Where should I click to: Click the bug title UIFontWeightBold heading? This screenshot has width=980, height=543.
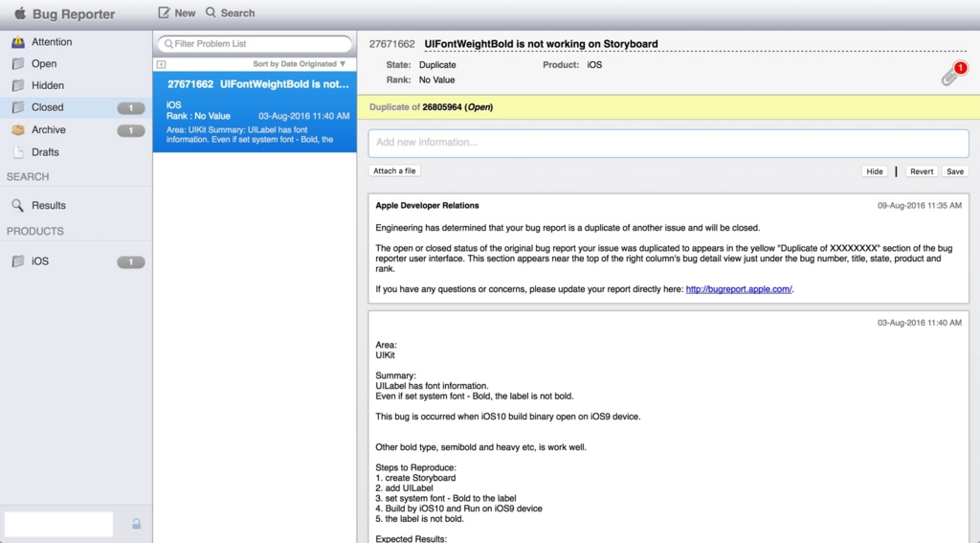[x=541, y=44]
